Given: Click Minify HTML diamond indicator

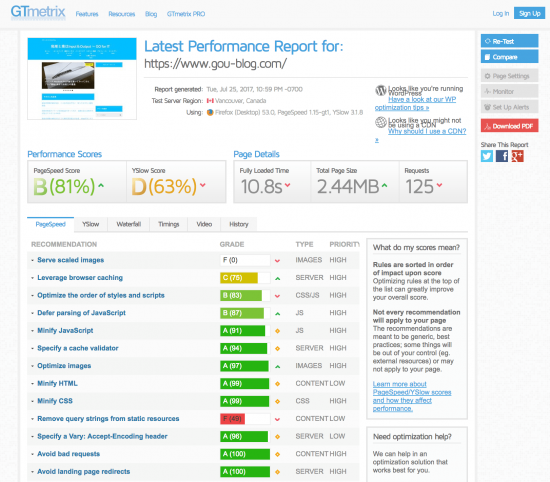Looking at the screenshot, I should 277,384.
